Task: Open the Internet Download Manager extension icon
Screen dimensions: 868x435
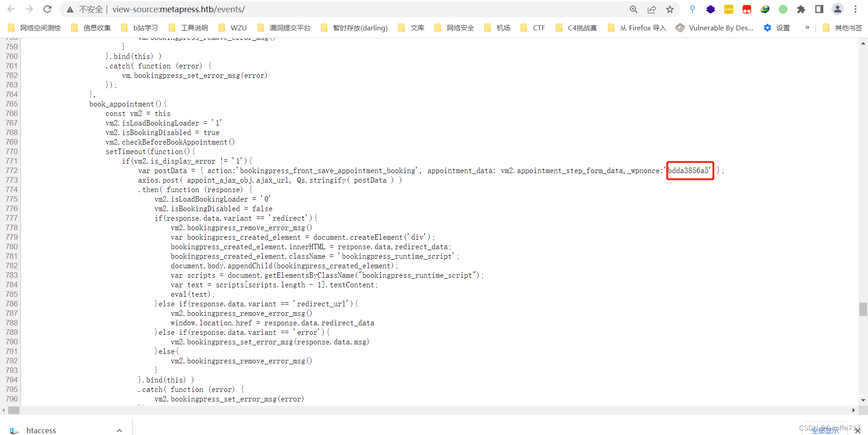Action: coord(765,9)
